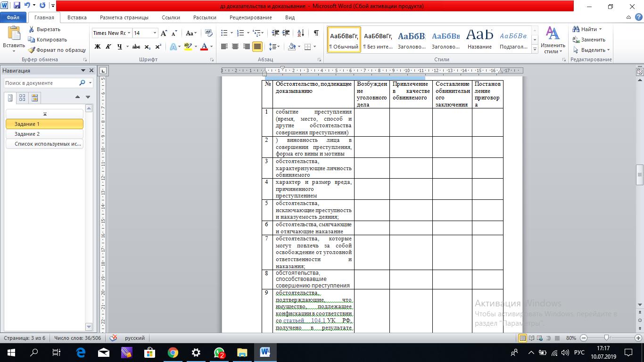Expand the bullets list dropdown
The width and height of the screenshot is (644, 362).
[x=231, y=33]
